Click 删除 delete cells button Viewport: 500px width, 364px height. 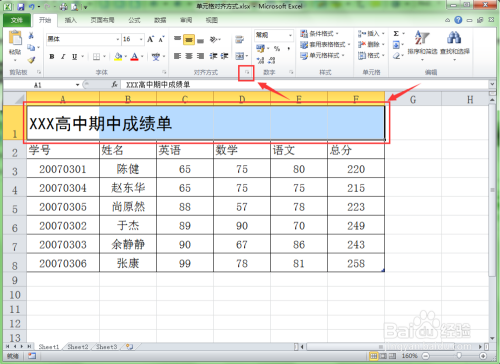click(x=371, y=44)
